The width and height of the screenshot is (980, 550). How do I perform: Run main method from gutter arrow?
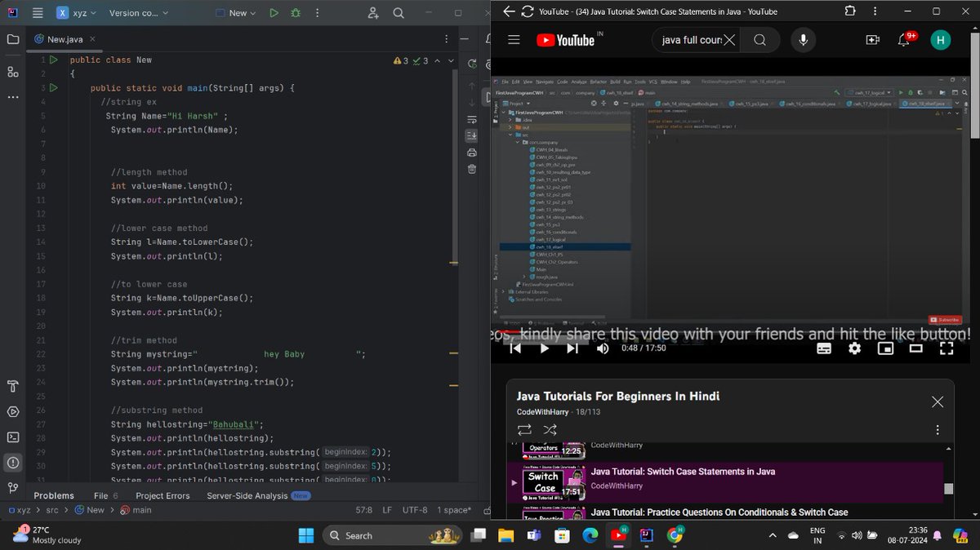tap(53, 87)
